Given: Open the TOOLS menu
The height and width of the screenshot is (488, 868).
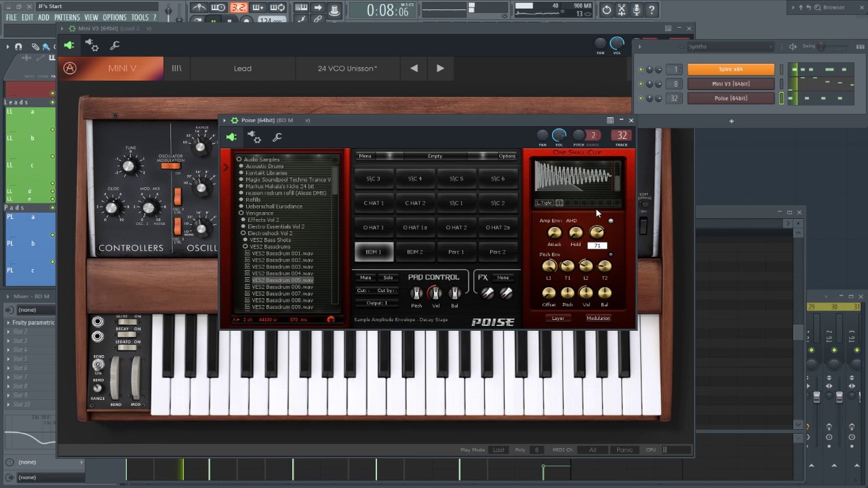Looking at the screenshot, I should coord(140,18).
